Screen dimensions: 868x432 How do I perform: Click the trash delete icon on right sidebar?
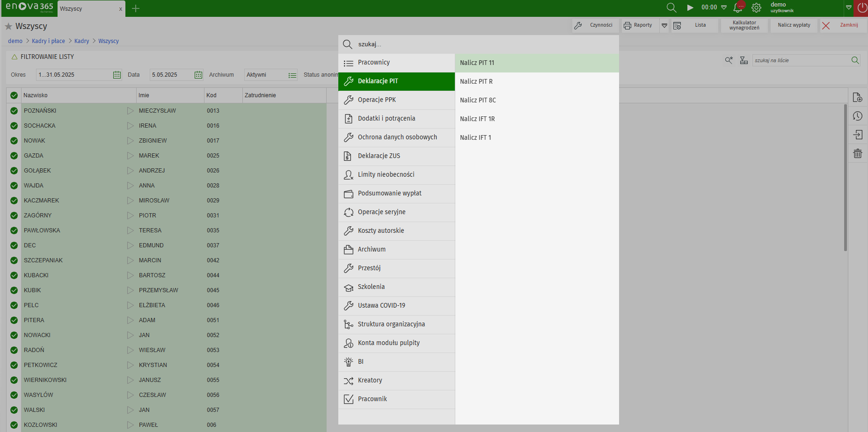(x=857, y=153)
